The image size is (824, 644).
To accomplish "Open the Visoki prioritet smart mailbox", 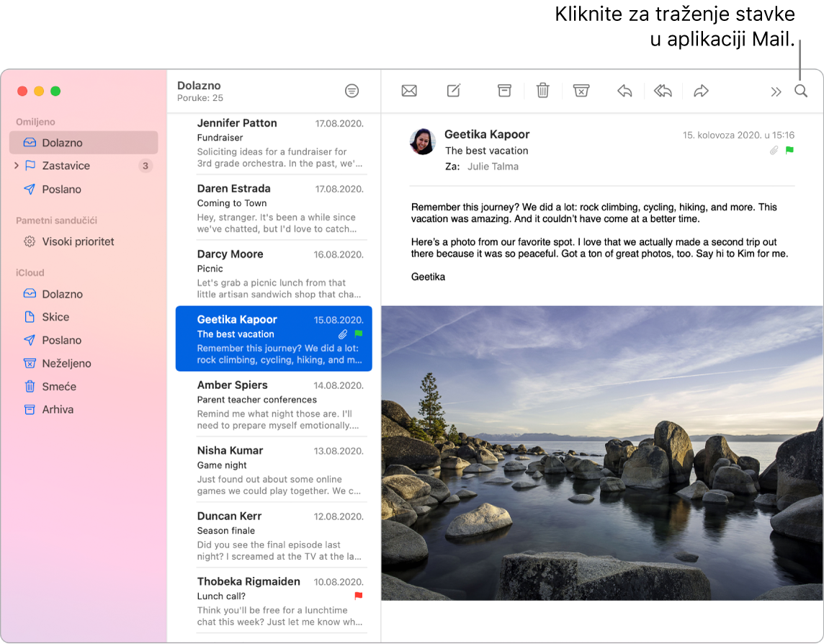I will point(75,241).
